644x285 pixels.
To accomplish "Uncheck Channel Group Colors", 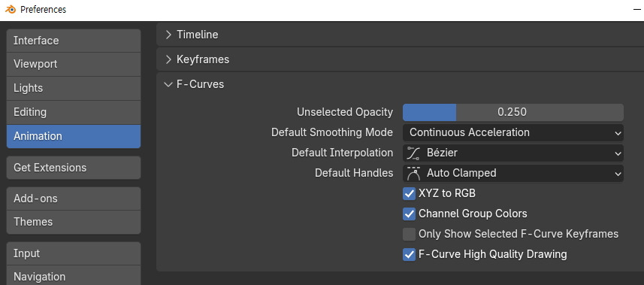I will pos(409,214).
